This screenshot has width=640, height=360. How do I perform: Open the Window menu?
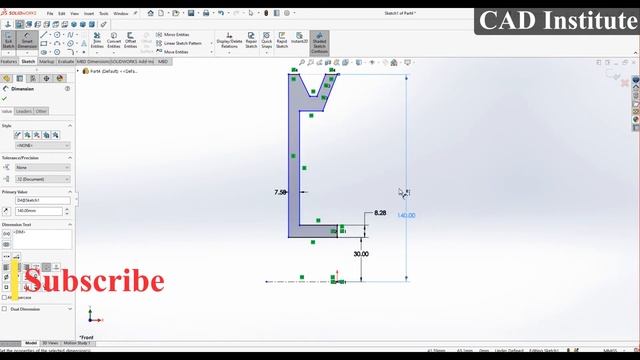tap(120, 13)
